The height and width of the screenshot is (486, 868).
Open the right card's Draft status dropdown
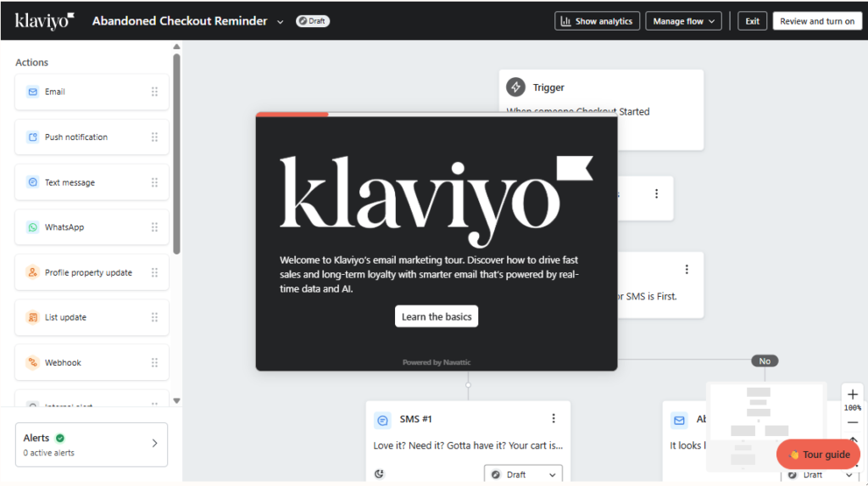tap(820, 475)
